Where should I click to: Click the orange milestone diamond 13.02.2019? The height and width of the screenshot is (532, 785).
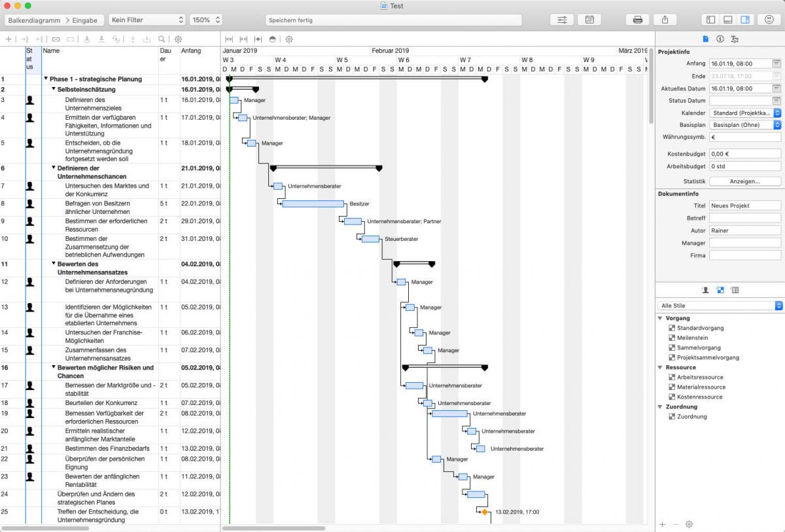tap(485, 512)
